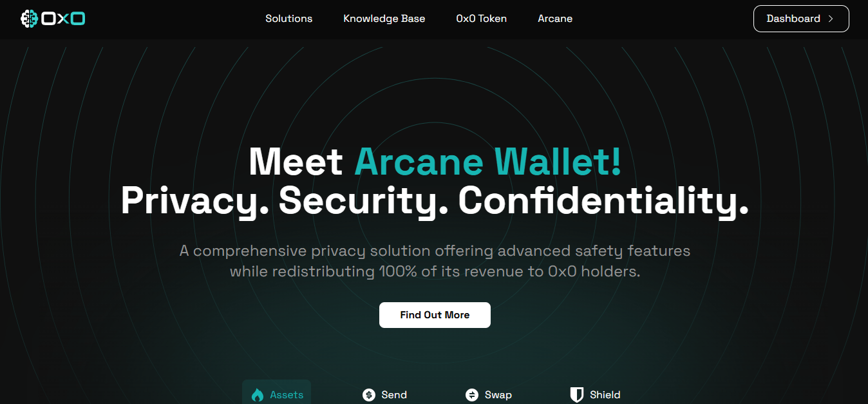Click the swap arrows icon
This screenshot has width=868, height=404.
coord(472,395)
